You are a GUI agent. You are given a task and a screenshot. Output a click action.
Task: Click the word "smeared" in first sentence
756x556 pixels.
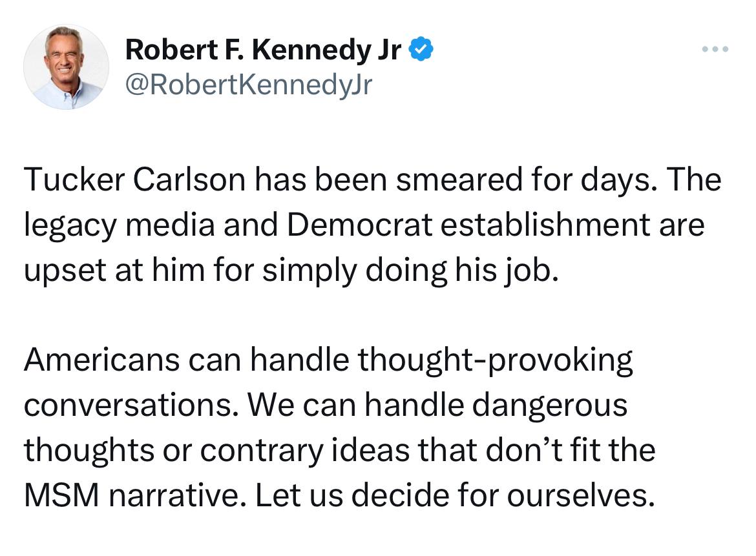(459, 180)
